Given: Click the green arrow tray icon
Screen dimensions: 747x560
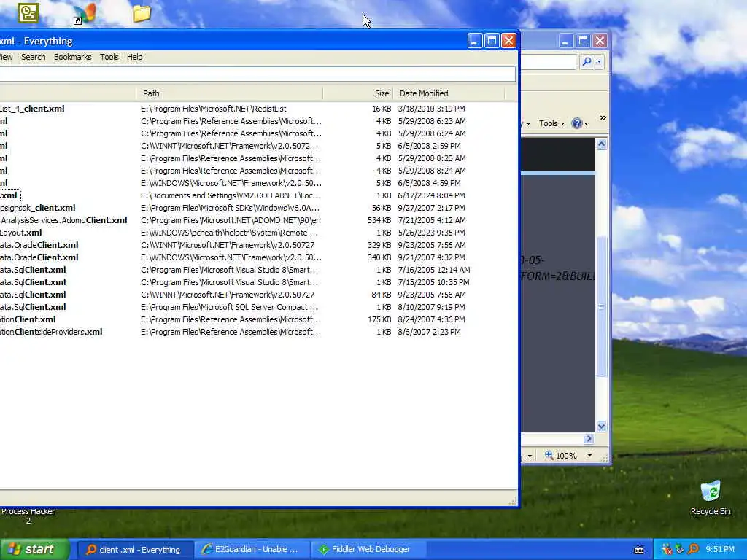Looking at the screenshot, I should click(680, 549).
